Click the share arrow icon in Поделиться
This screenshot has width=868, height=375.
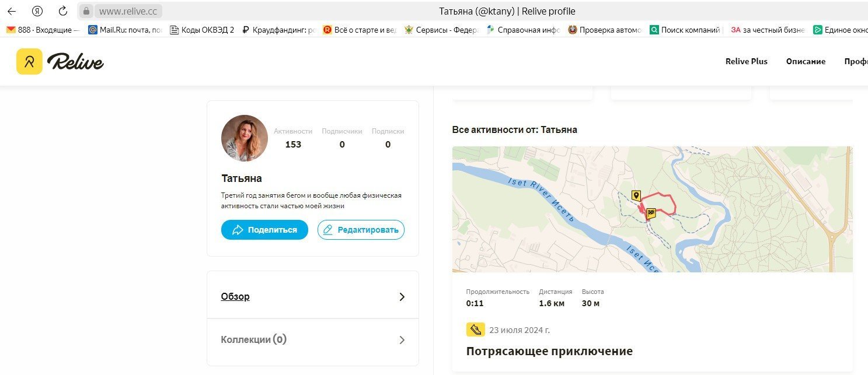238,230
